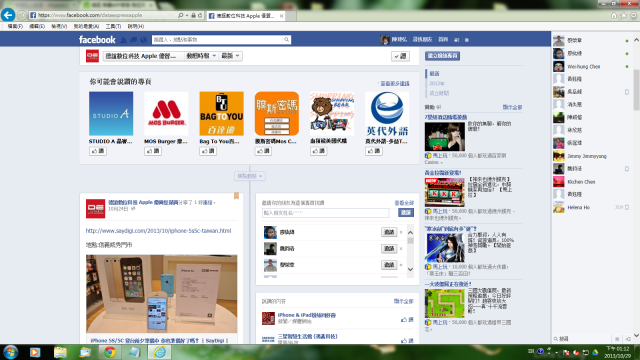The height and width of the screenshot is (360, 640).
Task: Toggle the checked Like button for page
Action: [x=400, y=56]
